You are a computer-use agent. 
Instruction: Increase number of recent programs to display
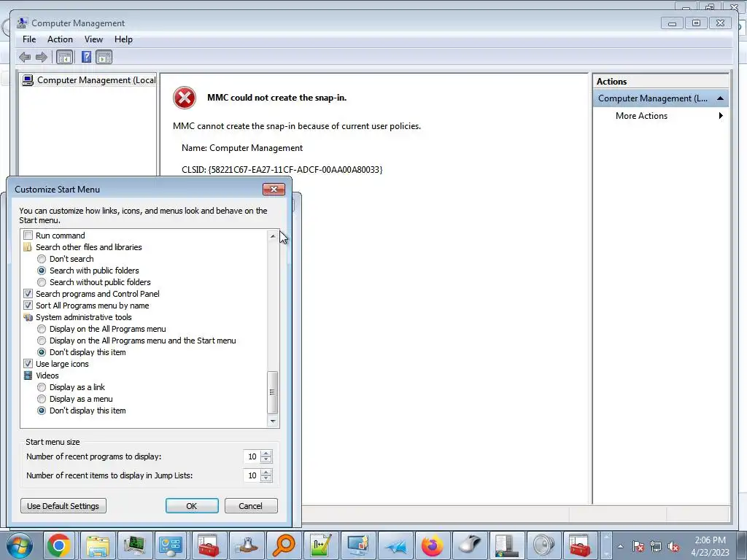(x=266, y=454)
